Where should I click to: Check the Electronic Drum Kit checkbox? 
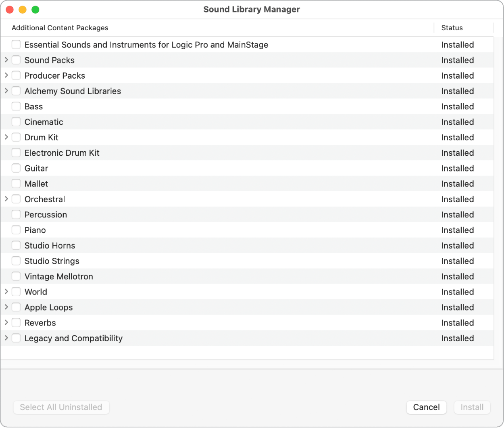pyautogui.click(x=16, y=152)
